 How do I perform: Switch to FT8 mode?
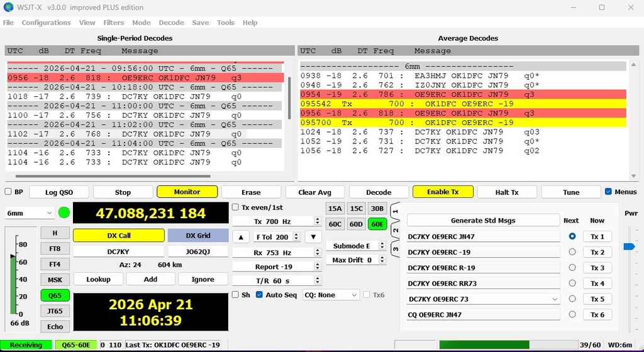pos(55,249)
